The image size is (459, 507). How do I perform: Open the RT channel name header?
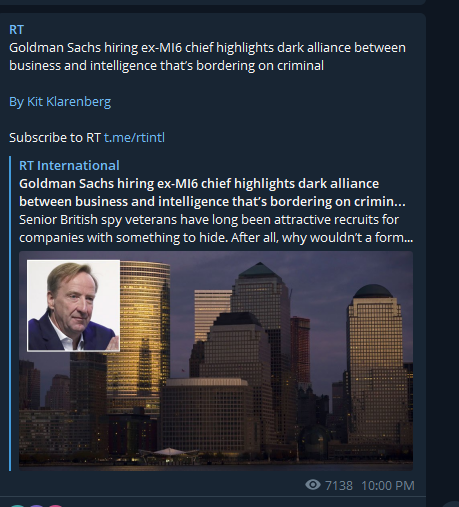(x=16, y=30)
